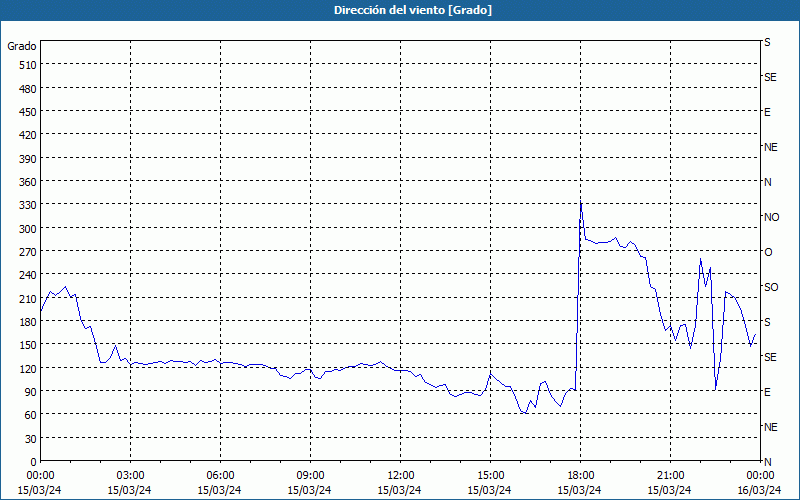Click the "O" compass label on the right axis
This screenshot has width=800, height=500.
coord(768,252)
